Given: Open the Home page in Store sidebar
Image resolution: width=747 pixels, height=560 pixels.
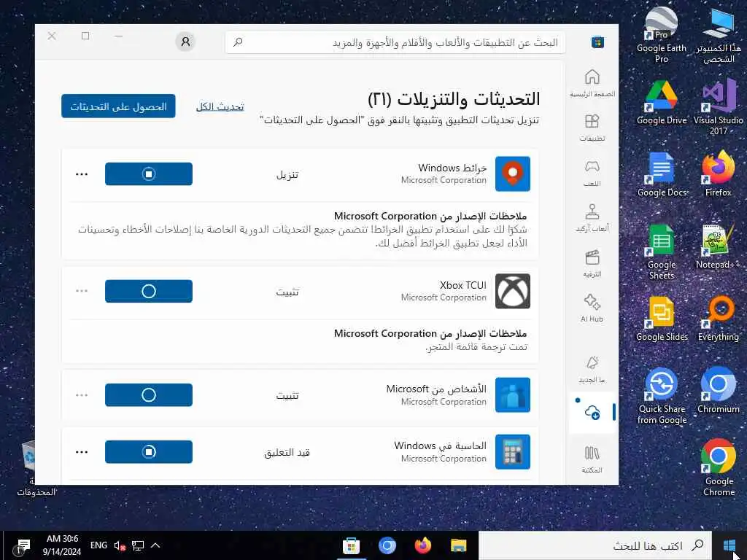Looking at the screenshot, I should point(592,83).
